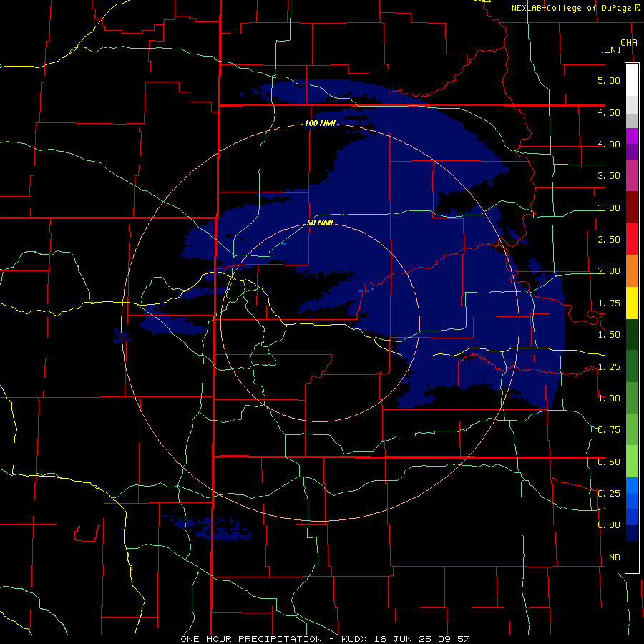The width and height of the screenshot is (644, 644).
Task: Click the 1.25 legend value
Action: pyautogui.click(x=609, y=367)
